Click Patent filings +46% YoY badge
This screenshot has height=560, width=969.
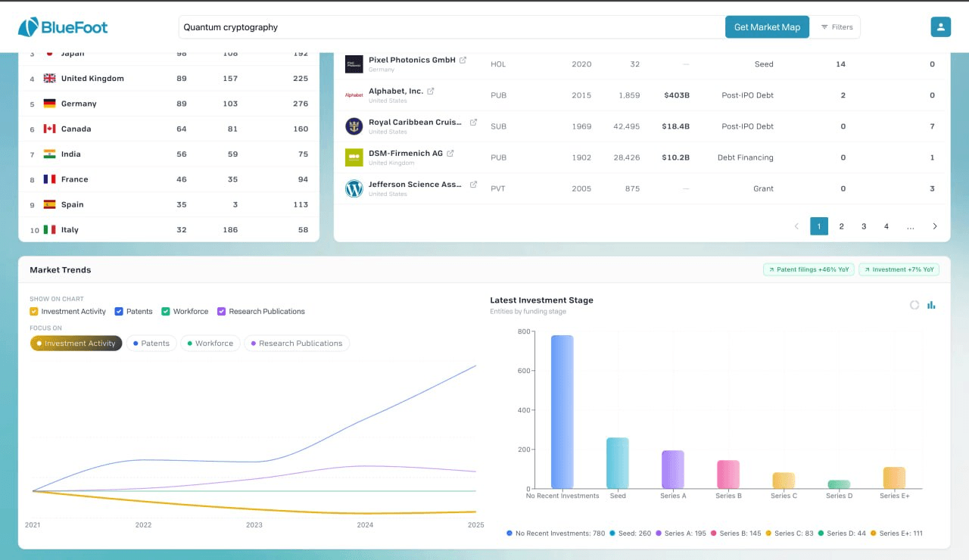pyautogui.click(x=809, y=269)
